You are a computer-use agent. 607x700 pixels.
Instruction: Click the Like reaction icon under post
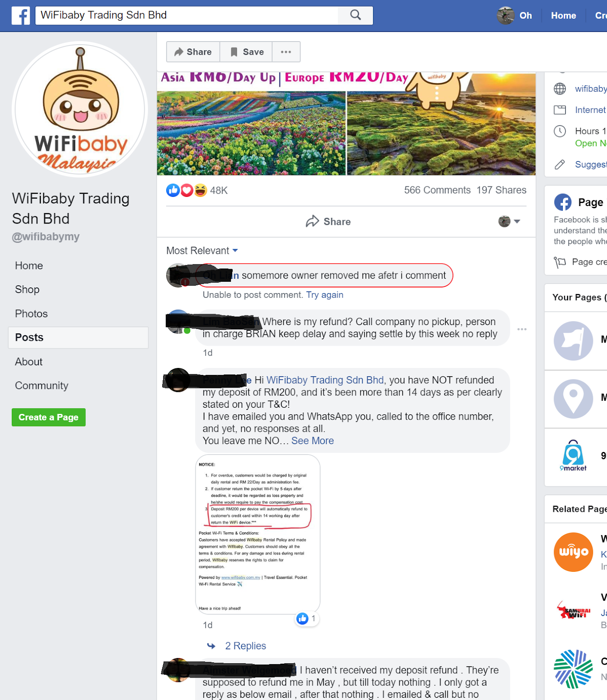click(173, 190)
